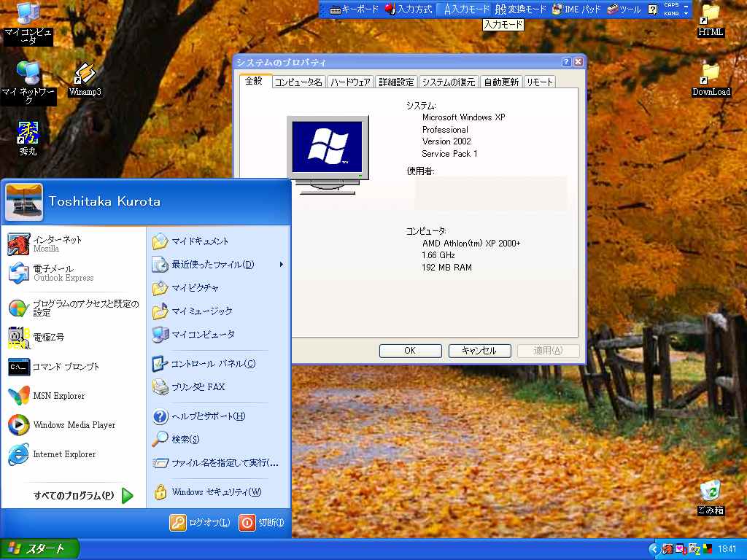Open IME 変換モード menu on language bar
747x560 pixels.
pos(520,9)
